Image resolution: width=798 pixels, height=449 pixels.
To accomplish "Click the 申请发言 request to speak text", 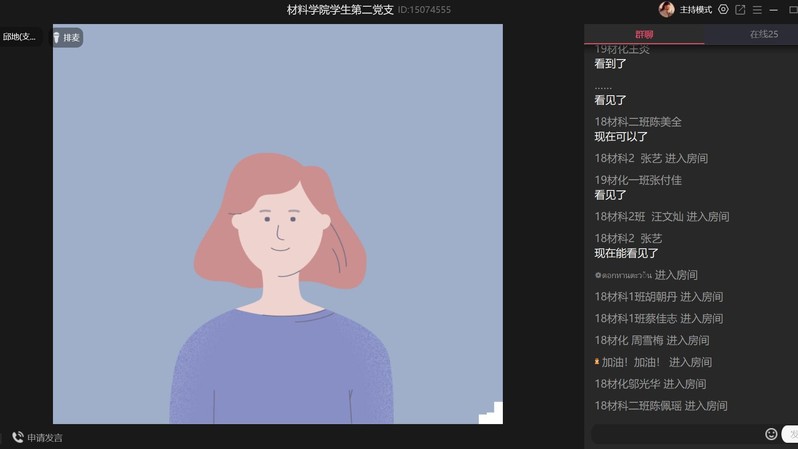I will point(45,437).
